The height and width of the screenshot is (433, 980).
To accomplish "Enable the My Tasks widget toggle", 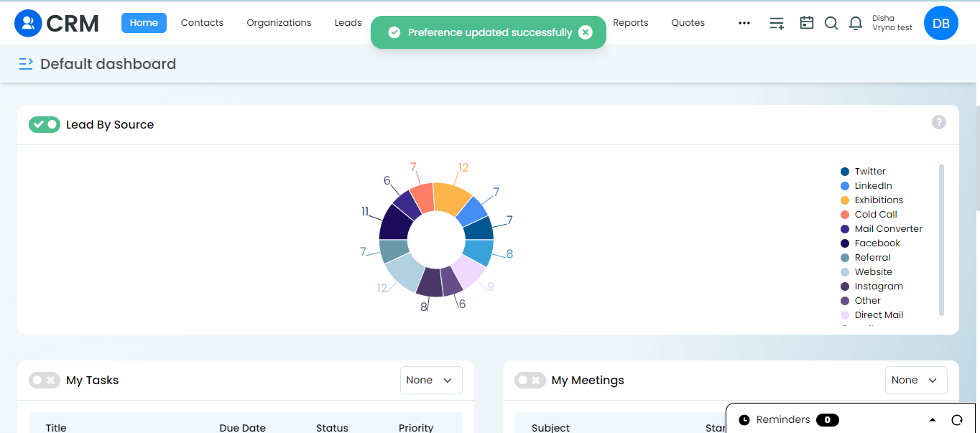I will [45, 380].
